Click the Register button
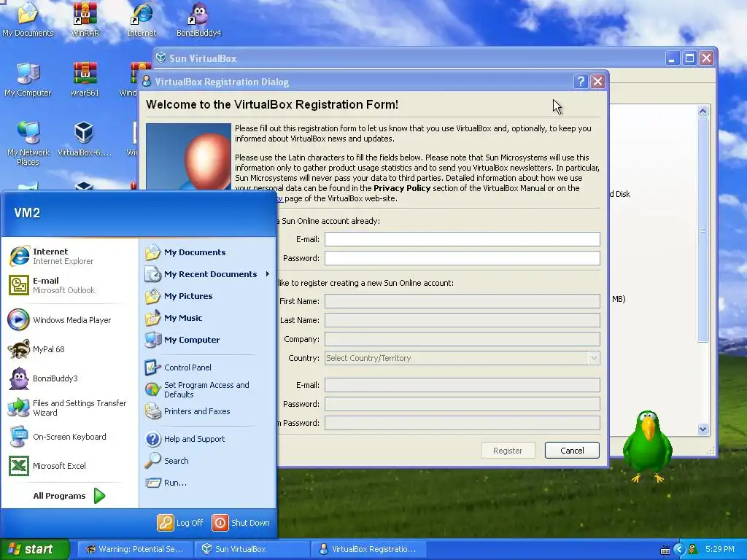 click(508, 451)
